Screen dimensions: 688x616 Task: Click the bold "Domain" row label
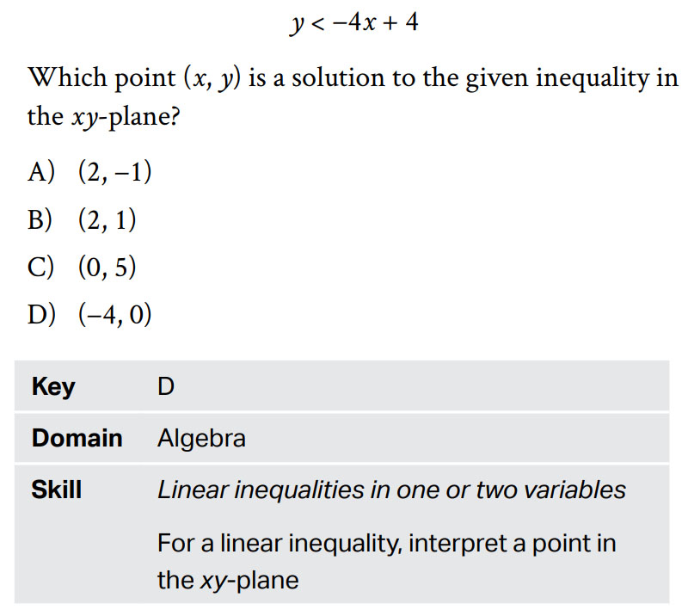77,439
